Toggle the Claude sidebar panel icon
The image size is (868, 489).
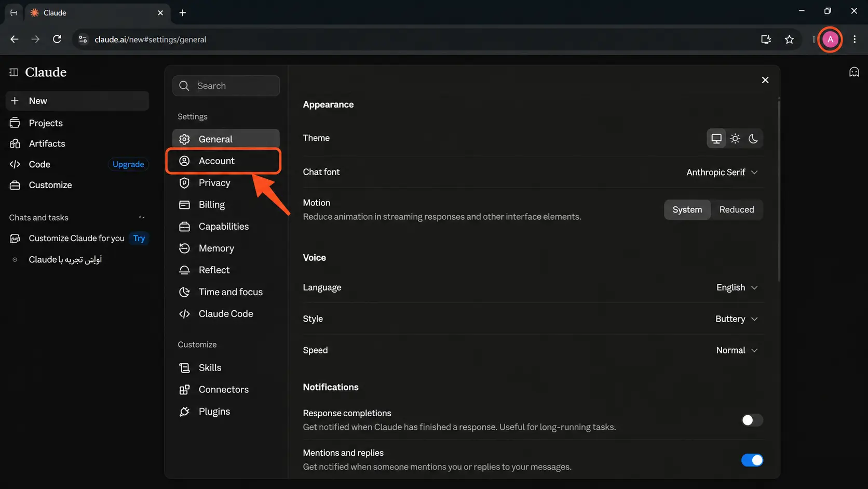(x=14, y=72)
